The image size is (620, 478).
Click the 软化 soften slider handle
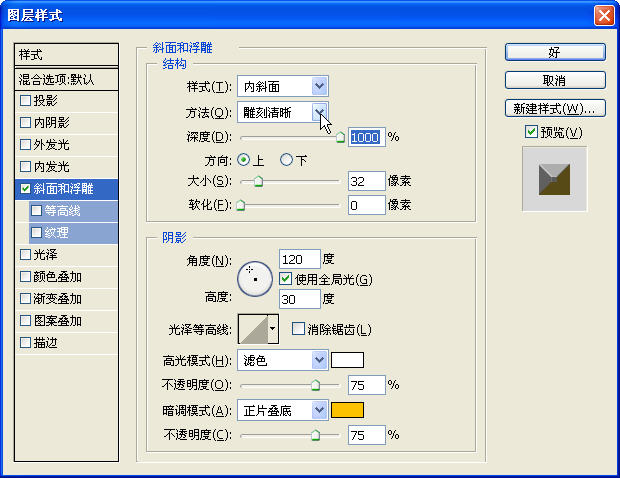[x=241, y=205]
